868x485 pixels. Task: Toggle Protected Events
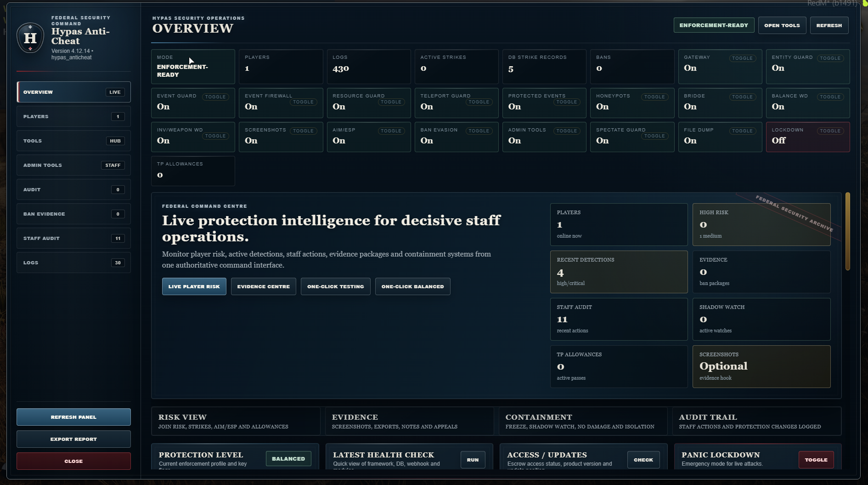pyautogui.click(x=567, y=102)
